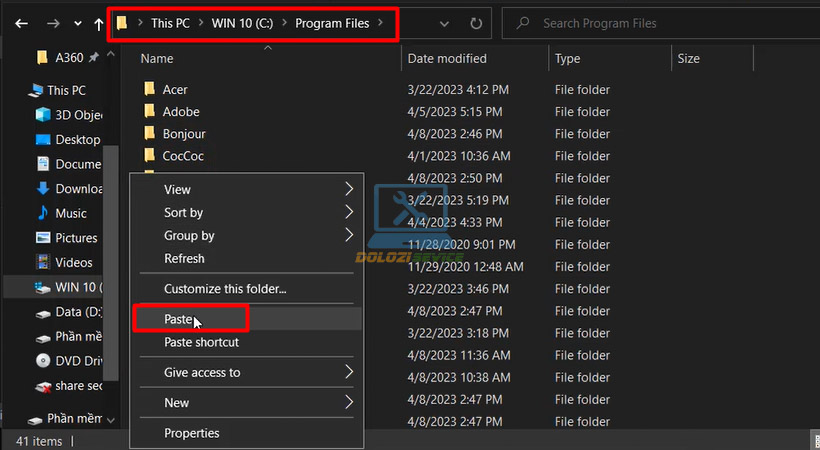
Task: Open the Acer folder
Action: (x=175, y=90)
